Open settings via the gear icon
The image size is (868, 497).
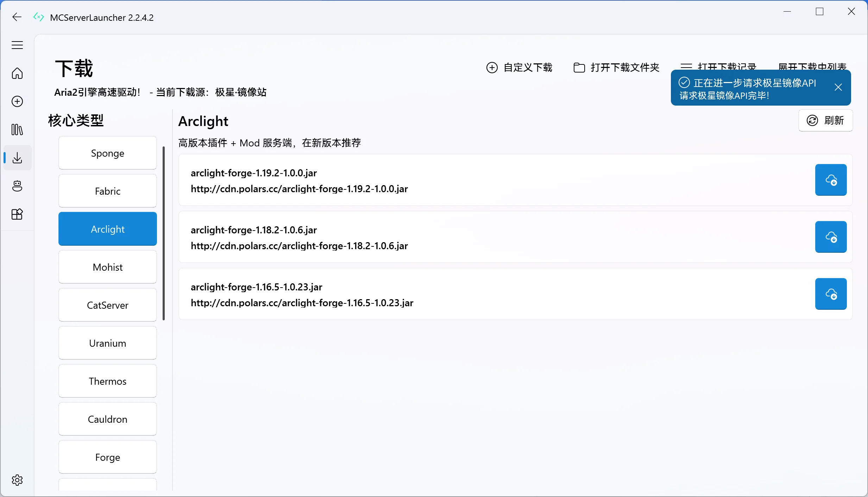pos(17,480)
